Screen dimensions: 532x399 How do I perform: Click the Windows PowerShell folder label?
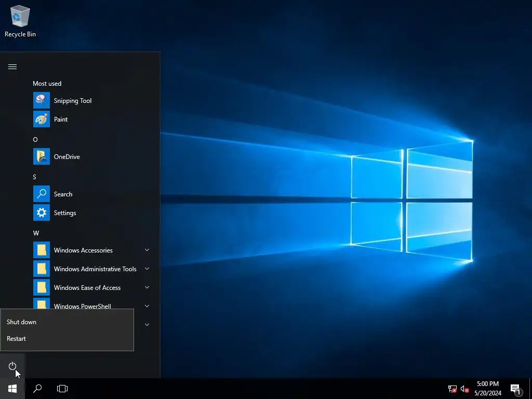point(83,305)
